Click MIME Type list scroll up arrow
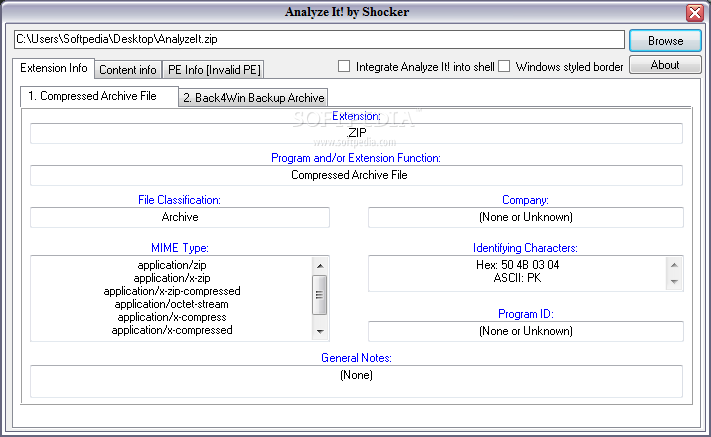The image size is (711, 437). coord(320,266)
